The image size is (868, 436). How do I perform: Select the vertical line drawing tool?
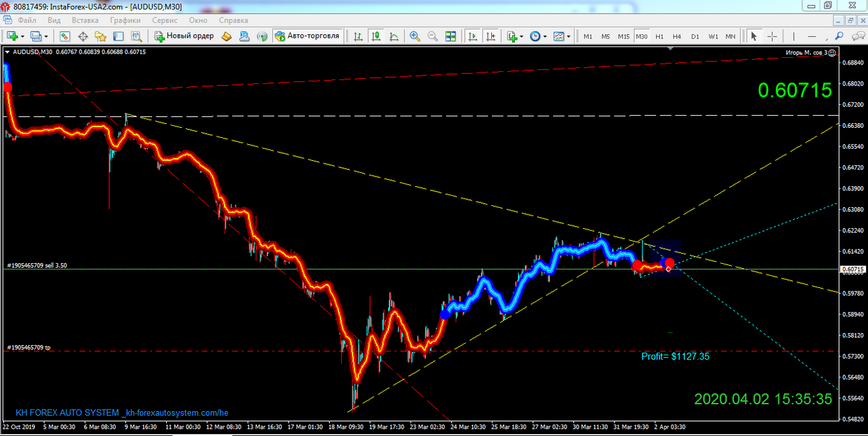(x=794, y=36)
